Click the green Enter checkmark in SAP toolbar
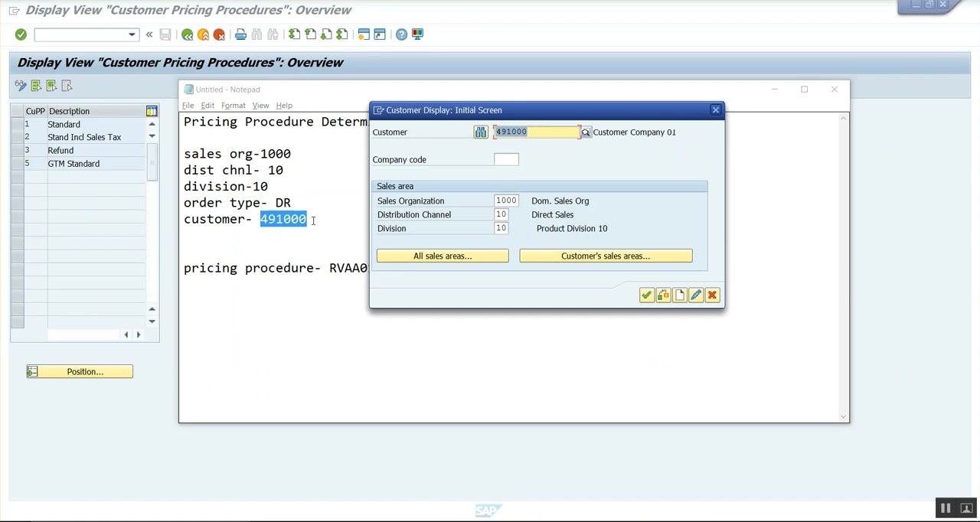Image resolution: width=980 pixels, height=522 pixels. [x=21, y=34]
